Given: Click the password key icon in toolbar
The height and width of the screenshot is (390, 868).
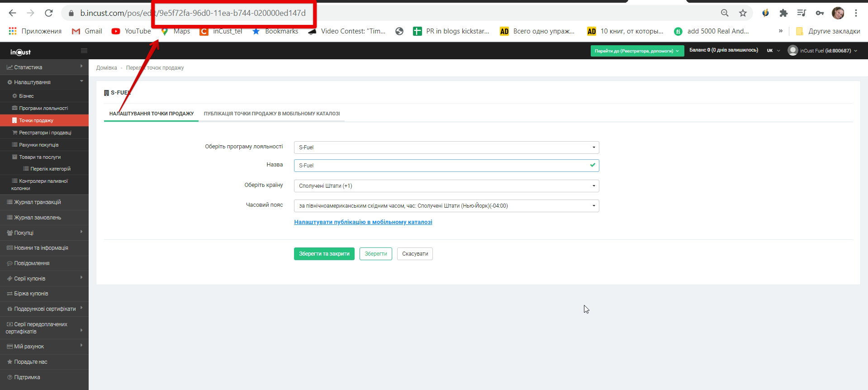Looking at the screenshot, I should click(x=820, y=13).
